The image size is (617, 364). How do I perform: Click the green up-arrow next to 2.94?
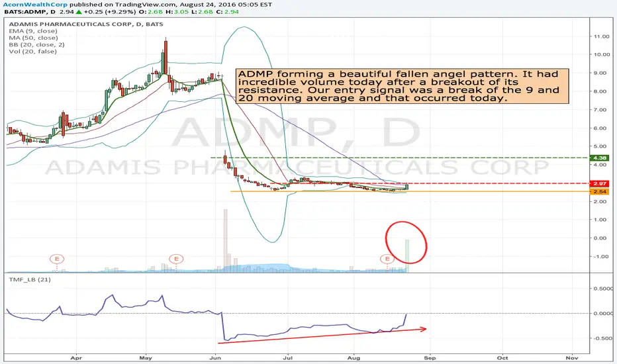79,12
